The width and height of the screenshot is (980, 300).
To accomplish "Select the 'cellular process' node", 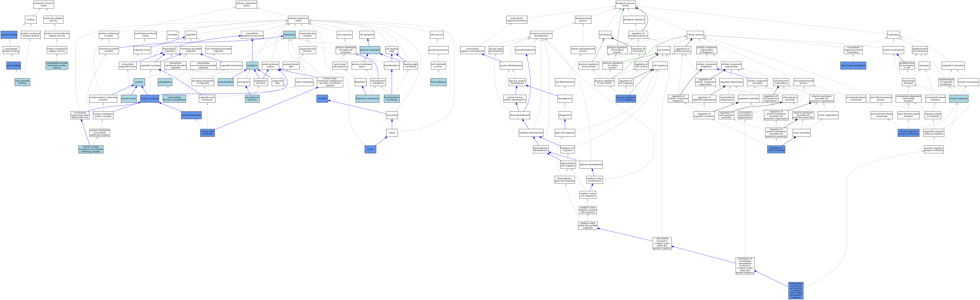I will (x=695, y=35).
